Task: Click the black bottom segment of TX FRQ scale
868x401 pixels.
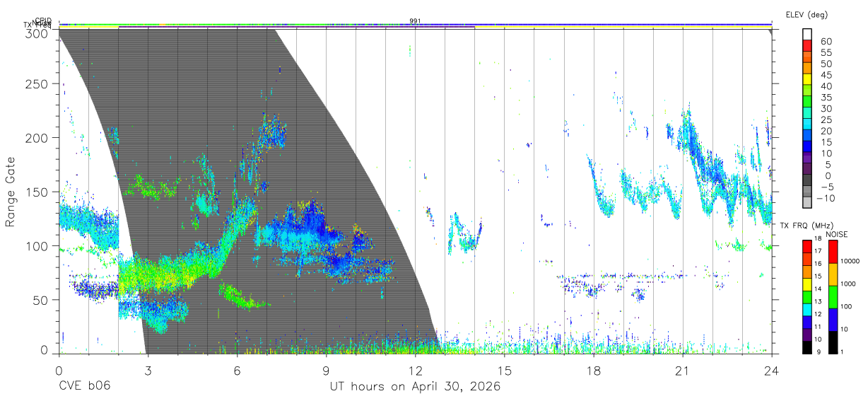Action: [807, 346]
